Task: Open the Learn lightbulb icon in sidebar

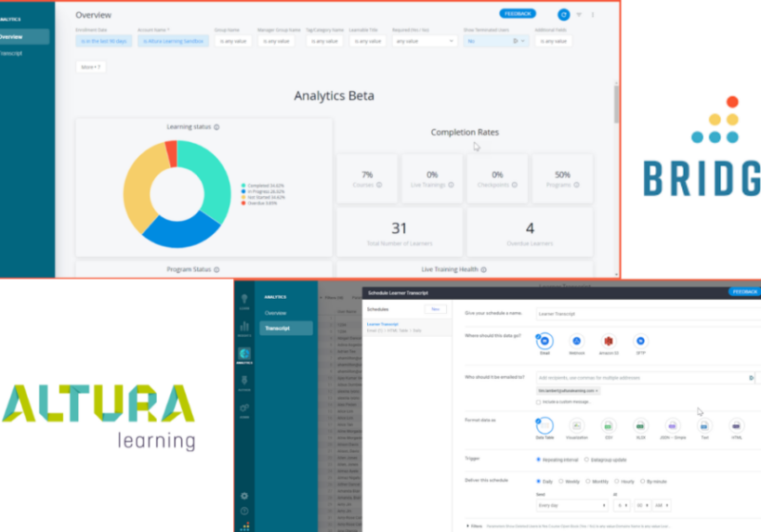Action: pyautogui.click(x=244, y=301)
